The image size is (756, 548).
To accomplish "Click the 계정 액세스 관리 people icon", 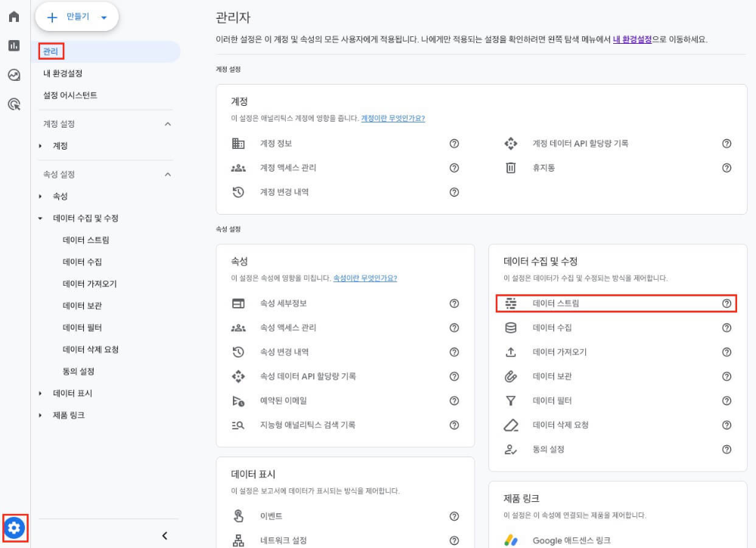I will tap(239, 168).
